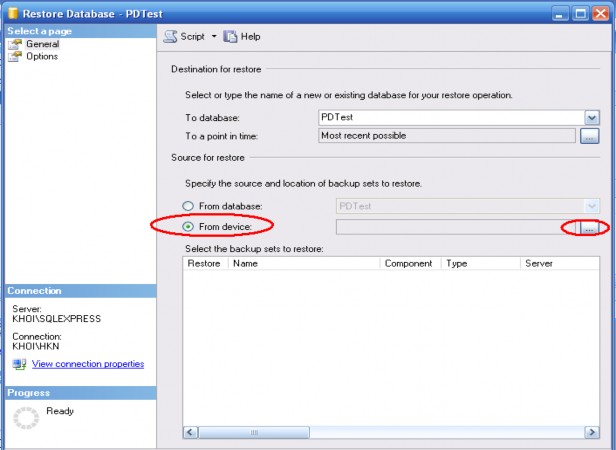The image size is (616, 450).
Task: Click the Options page icon
Action: (15, 57)
